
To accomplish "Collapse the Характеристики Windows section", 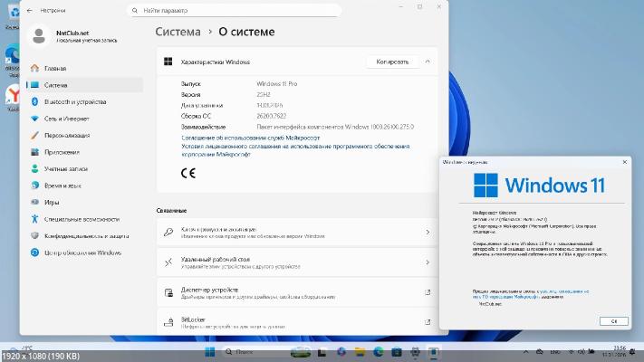I will 428,62.
